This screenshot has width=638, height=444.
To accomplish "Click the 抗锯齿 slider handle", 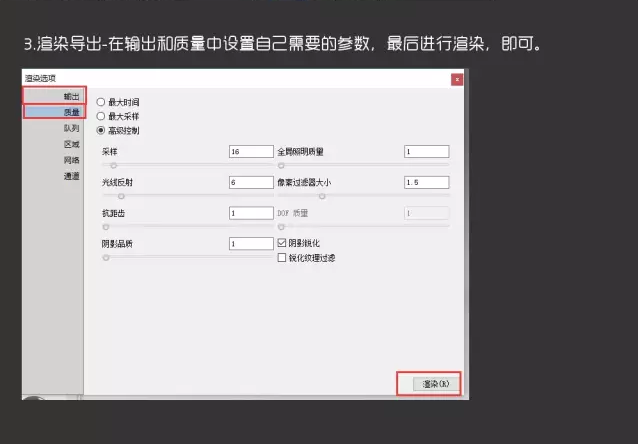I will (106, 227).
